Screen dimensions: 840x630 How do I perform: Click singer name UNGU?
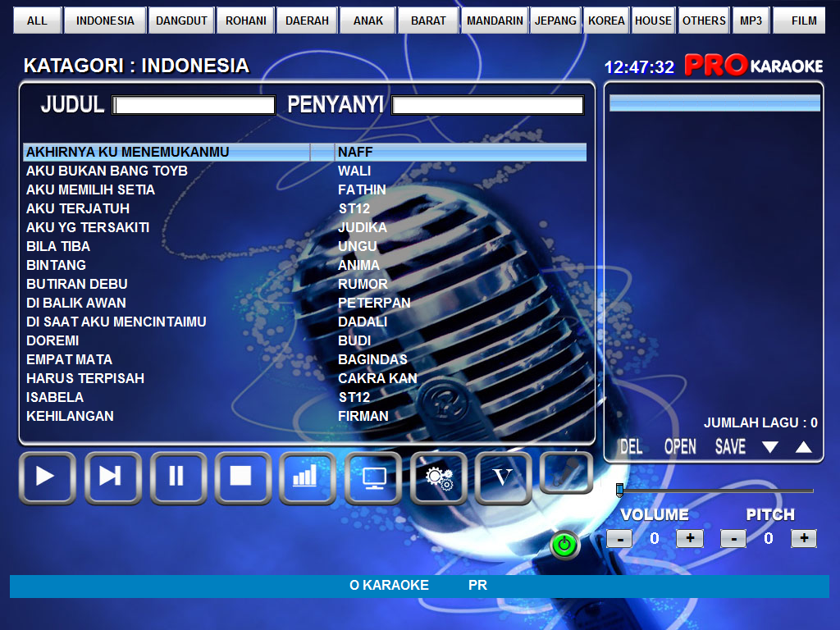point(358,246)
